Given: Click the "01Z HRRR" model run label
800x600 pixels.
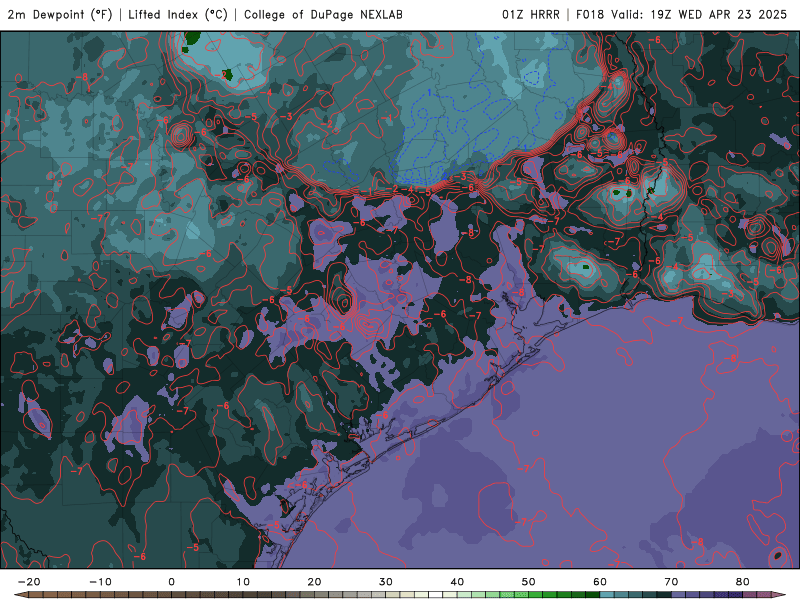Looking at the screenshot, I should pyautogui.click(x=531, y=15).
